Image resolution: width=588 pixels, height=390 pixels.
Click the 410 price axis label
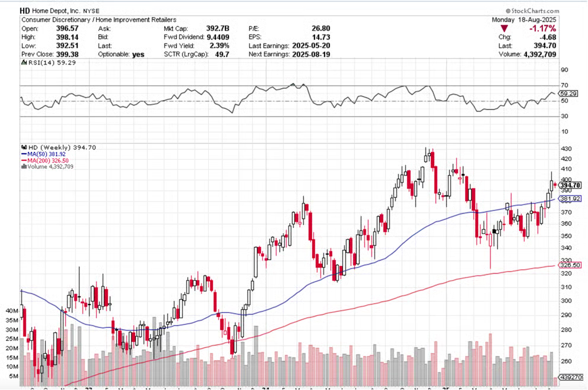[x=566, y=170]
